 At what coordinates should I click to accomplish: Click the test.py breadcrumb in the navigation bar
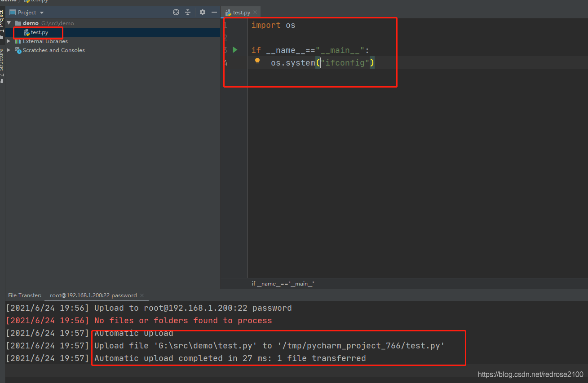[37, 1]
